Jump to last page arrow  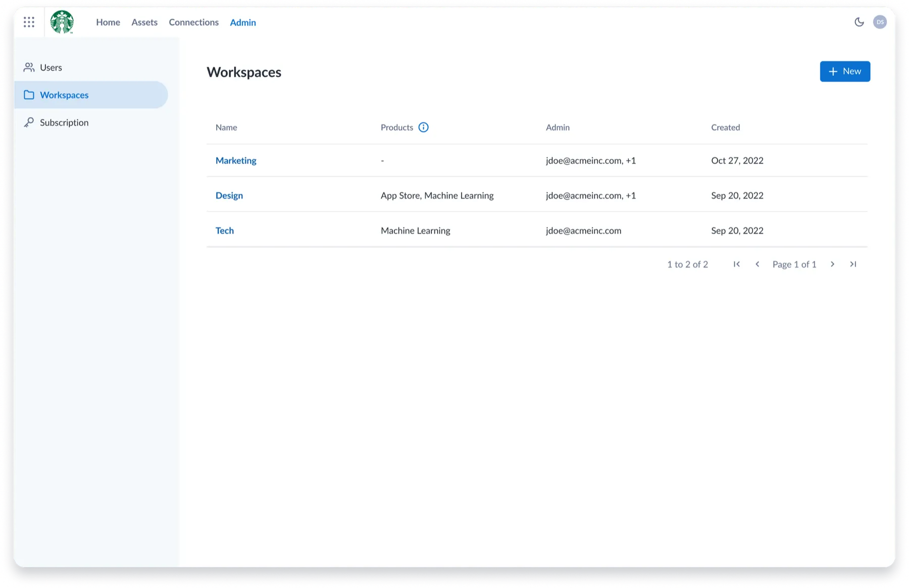[853, 264]
